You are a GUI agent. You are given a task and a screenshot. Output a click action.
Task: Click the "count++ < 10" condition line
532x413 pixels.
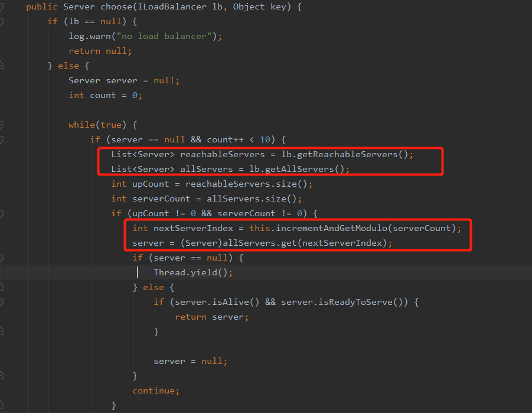tap(188, 139)
